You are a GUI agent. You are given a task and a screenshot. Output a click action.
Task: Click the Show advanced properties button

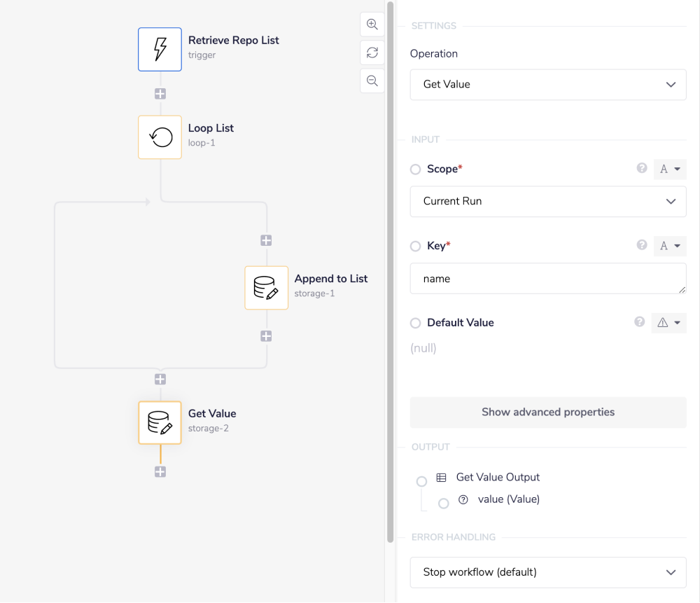pyautogui.click(x=548, y=412)
